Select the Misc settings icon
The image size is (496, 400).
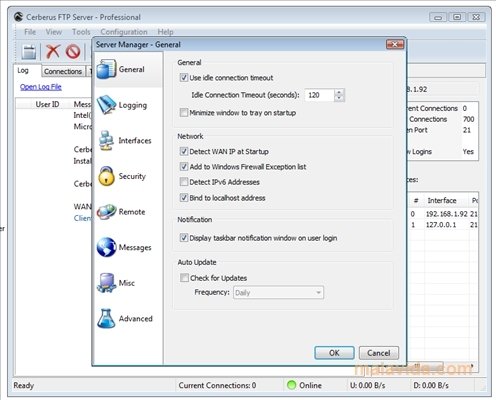106,283
